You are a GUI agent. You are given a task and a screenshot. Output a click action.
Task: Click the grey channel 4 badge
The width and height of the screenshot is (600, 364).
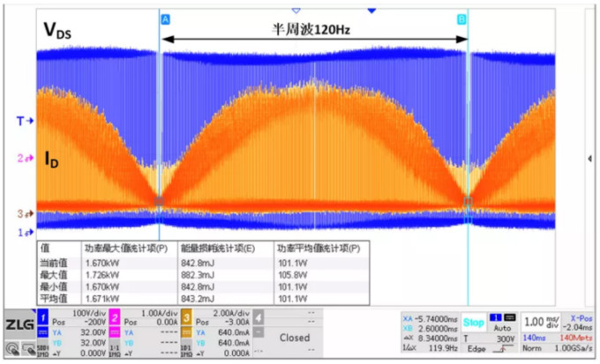259,316
